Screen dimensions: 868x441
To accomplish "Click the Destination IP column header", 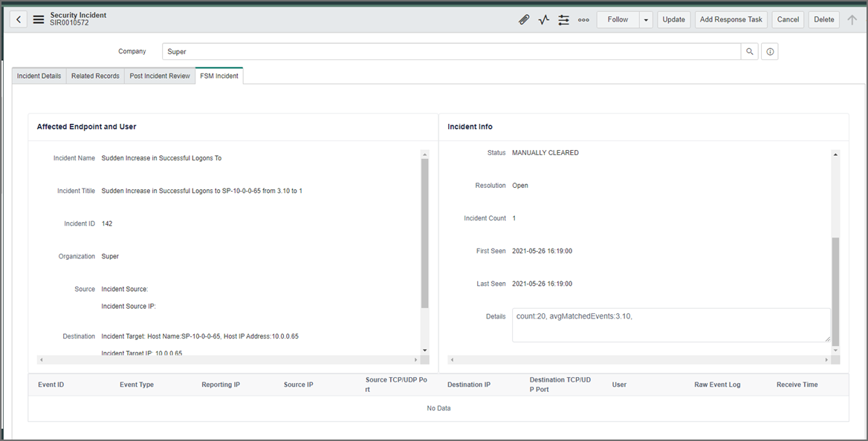I will coord(469,385).
